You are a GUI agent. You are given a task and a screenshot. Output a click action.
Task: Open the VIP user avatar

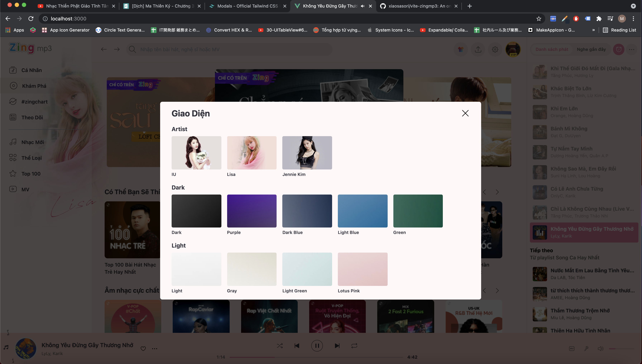point(513,49)
